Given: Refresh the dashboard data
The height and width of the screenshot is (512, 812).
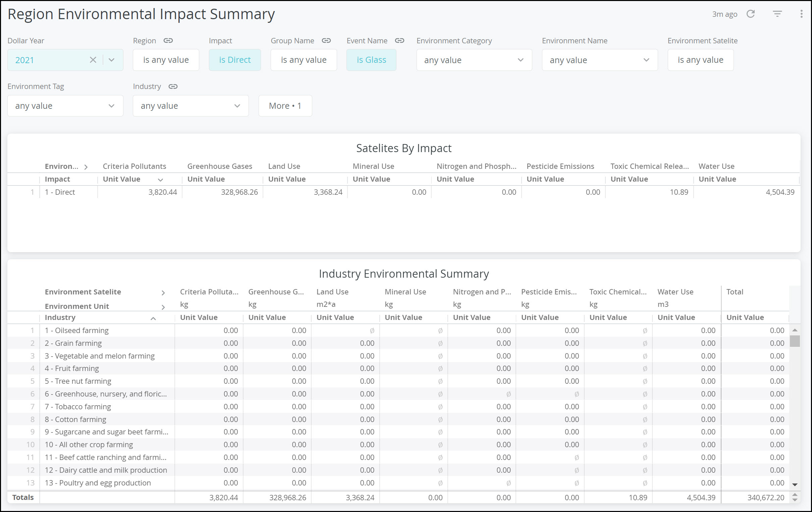Looking at the screenshot, I should pyautogui.click(x=751, y=14).
